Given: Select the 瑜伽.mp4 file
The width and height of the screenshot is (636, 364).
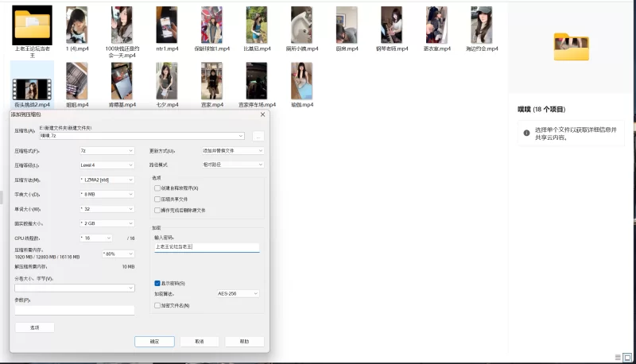Looking at the screenshot, I should pyautogui.click(x=302, y=81).
